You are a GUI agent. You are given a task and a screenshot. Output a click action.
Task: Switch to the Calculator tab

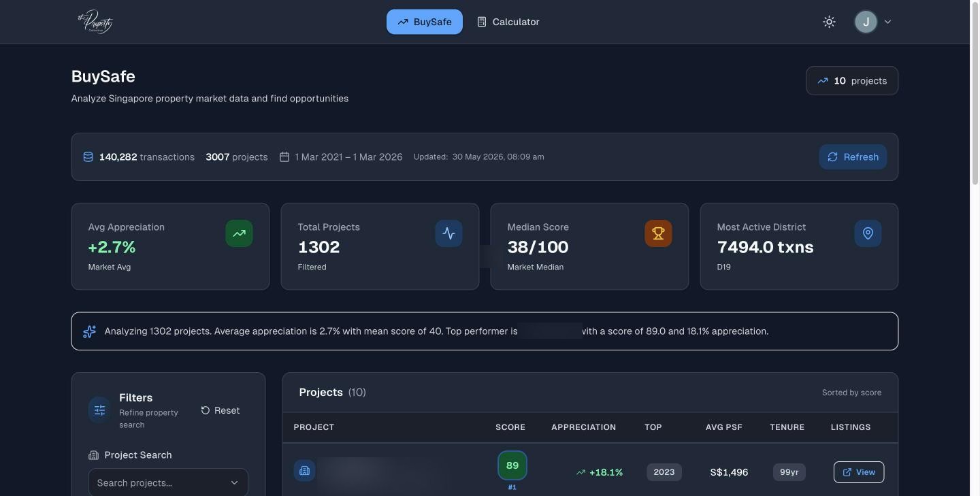pos(508,22)
